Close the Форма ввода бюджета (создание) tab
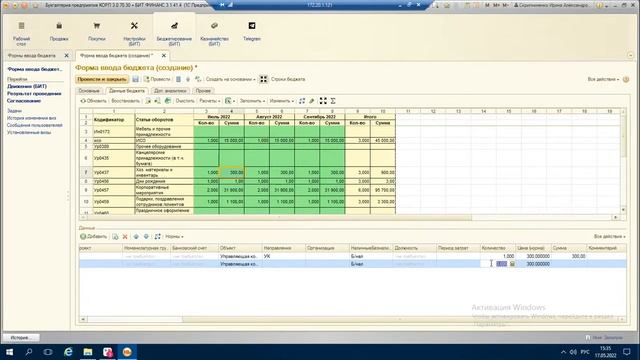The width and height of the screenshot is (640, 360). tap(164, 56)
